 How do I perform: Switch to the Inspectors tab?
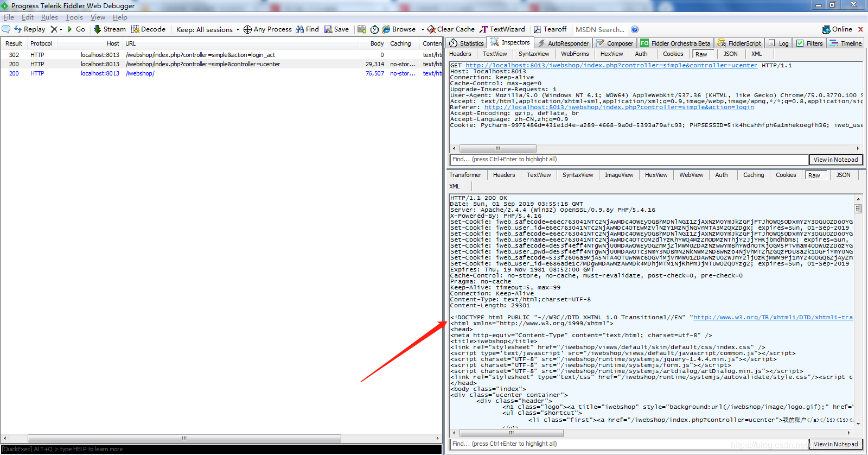click(x=510, y=42)
